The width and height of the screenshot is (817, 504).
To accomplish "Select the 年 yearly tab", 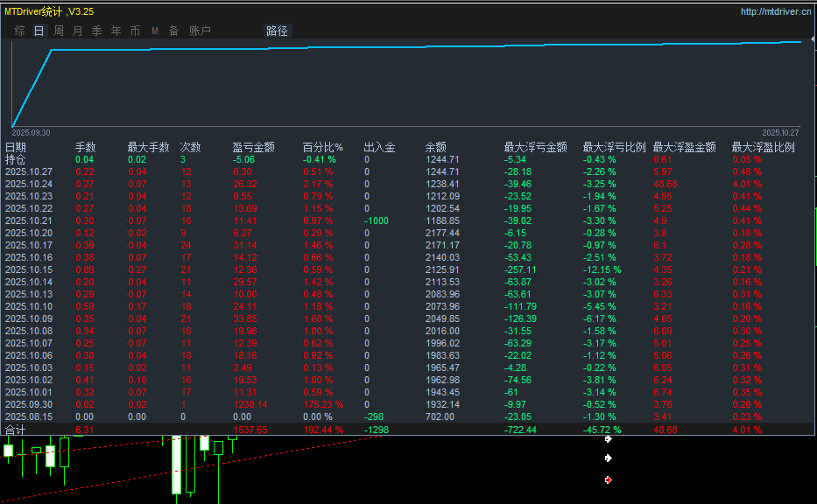I will [116, 31].
